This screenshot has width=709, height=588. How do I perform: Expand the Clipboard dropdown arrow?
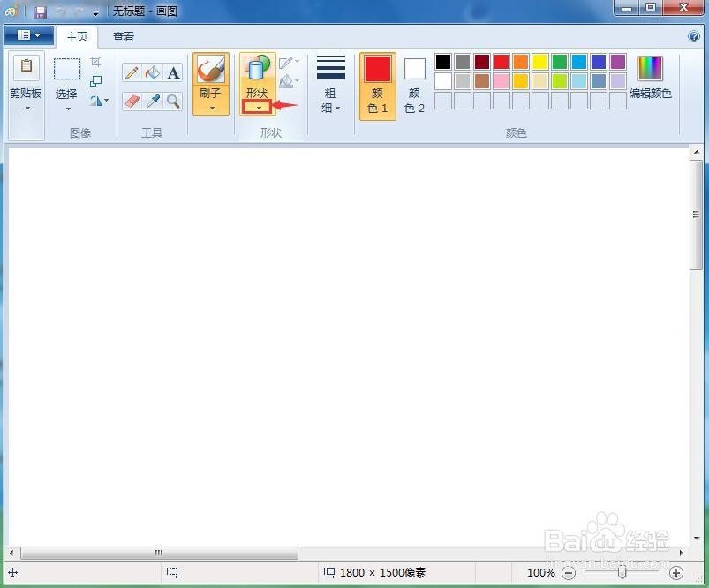tap(27, 108)
